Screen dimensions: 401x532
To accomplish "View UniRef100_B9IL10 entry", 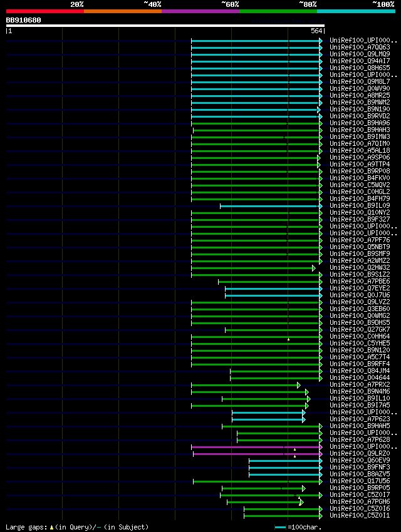I will point(360,398).
